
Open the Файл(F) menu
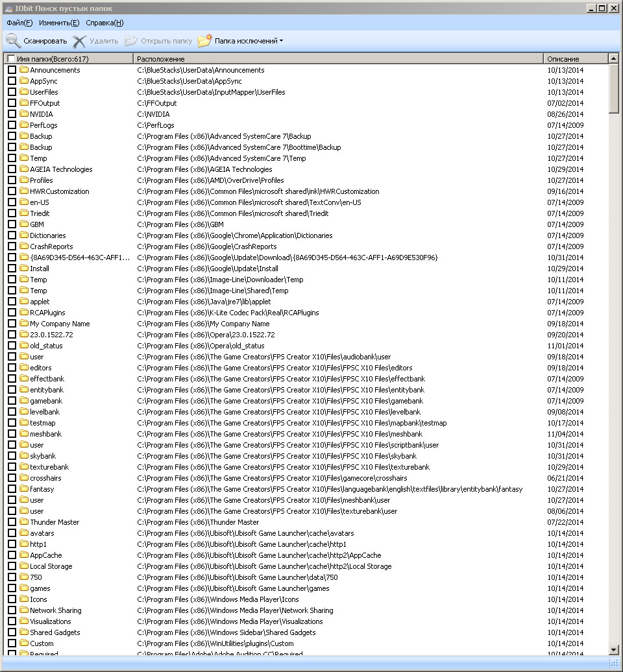click(x=19, y=23)
